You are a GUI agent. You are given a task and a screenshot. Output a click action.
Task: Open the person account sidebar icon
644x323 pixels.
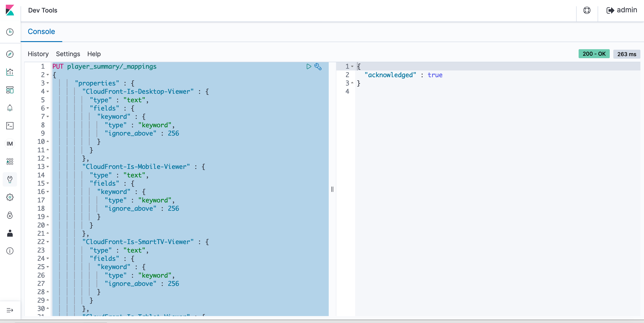pyautogui.click(x=10, y=233)
